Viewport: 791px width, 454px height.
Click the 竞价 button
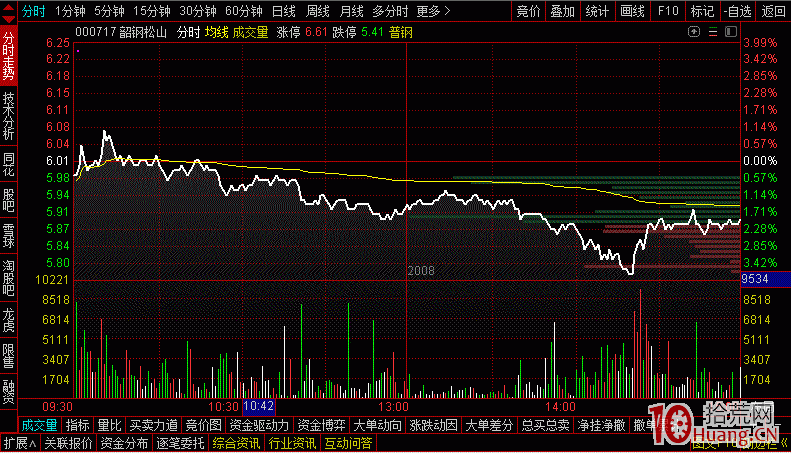pyautogui.click(x=529, y=11)
